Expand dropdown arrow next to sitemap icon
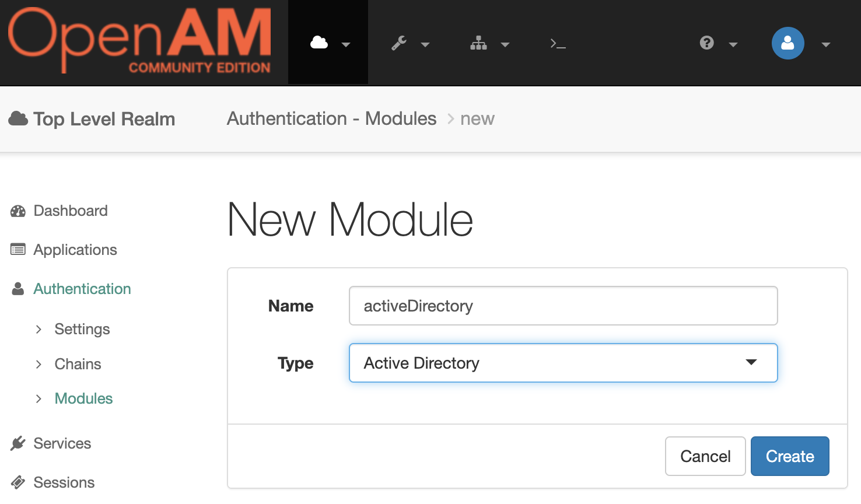861x504 pixels. (505, 44)
